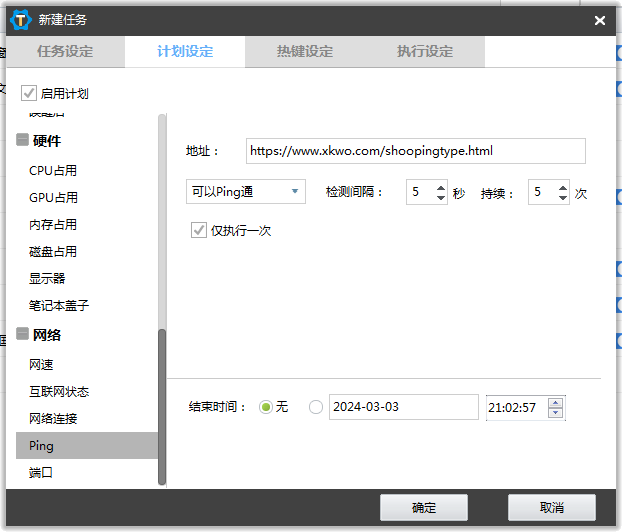Toggle the 启用计划 checkbox
Image resolution: width=622 pixels, height=532 pixels.
point(29,93)
